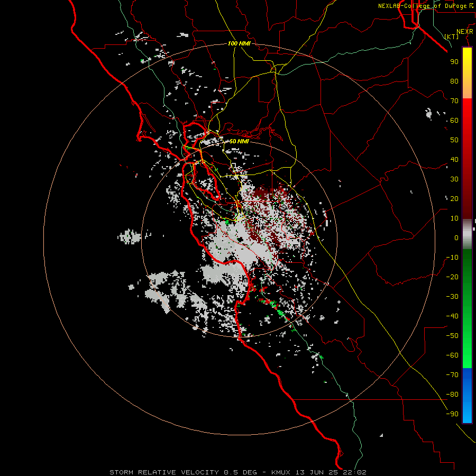This screenshot has height=476, width=476.
Task: Click the -30 value on velocity scale
Action: pyautogui.click(x=452, y=297)
